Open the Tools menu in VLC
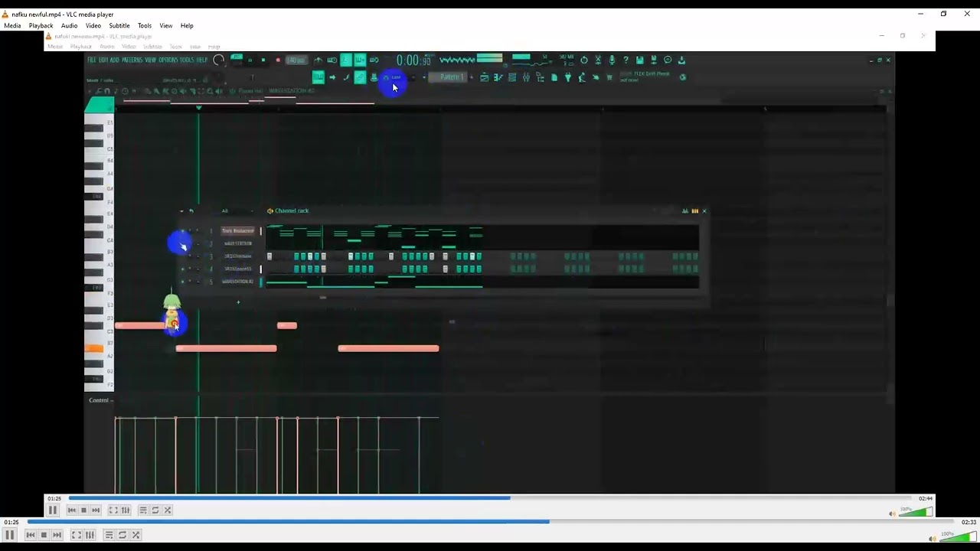Viewport: 980px width, 551px height. click(145, 25)
